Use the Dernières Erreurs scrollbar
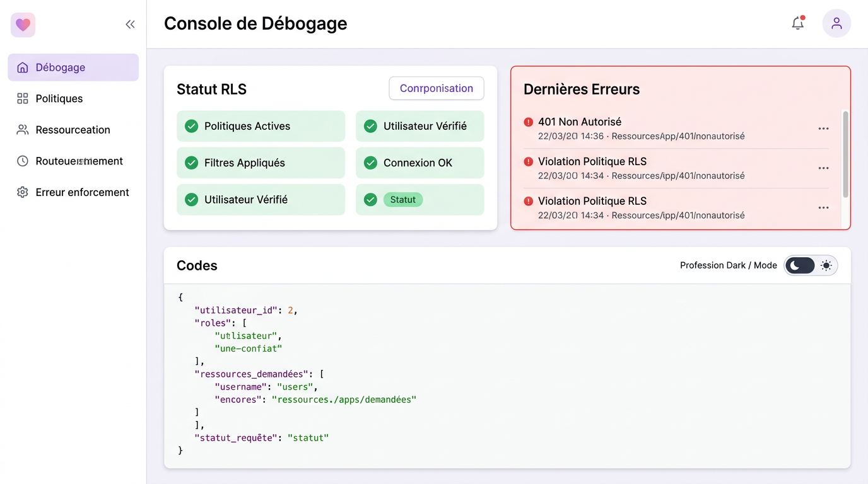The width and height of the screenshot is (868, 484). pos(845,154)
